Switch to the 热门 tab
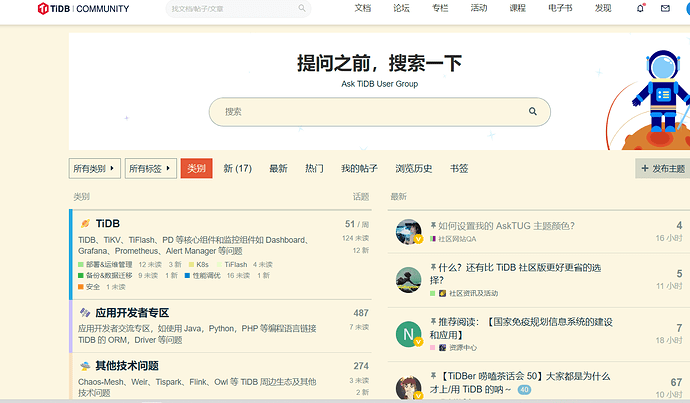The image size is (690, 403). tap(314, 169)
